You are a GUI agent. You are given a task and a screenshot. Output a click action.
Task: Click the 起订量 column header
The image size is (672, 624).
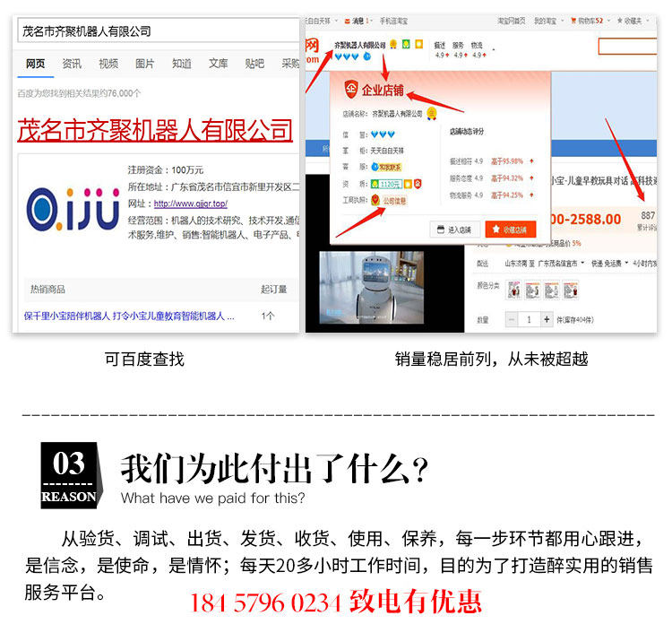[x=274, y=289]
